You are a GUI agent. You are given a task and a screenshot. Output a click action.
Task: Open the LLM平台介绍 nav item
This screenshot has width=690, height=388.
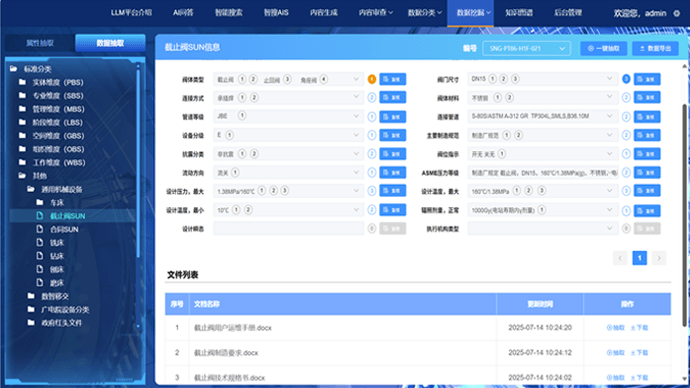click(131, 13)
